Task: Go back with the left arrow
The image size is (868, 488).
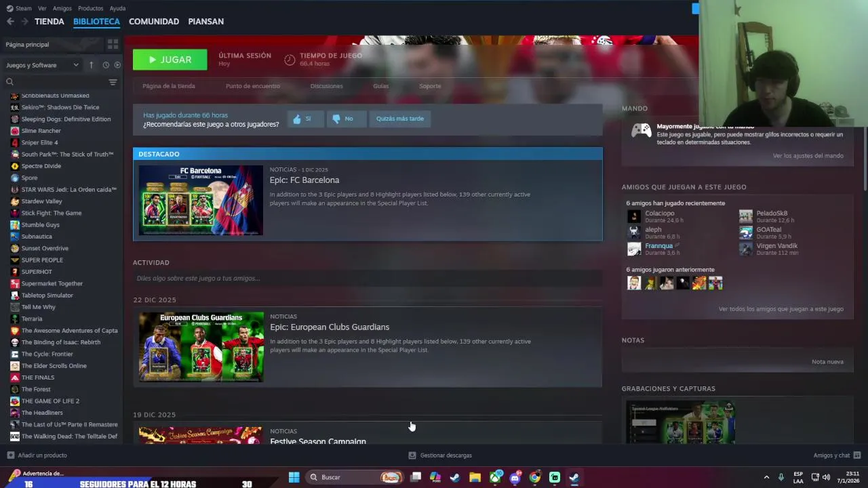Action: point(10,22)
